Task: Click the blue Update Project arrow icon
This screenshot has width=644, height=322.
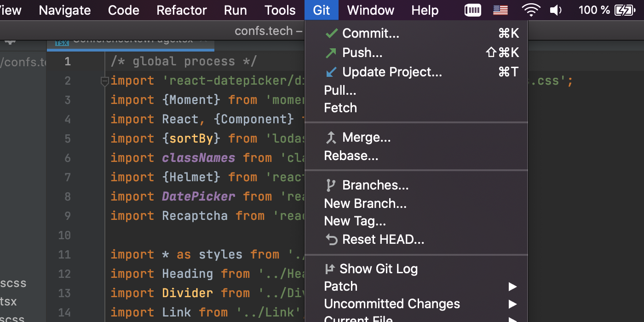Action: click(331, 72)
